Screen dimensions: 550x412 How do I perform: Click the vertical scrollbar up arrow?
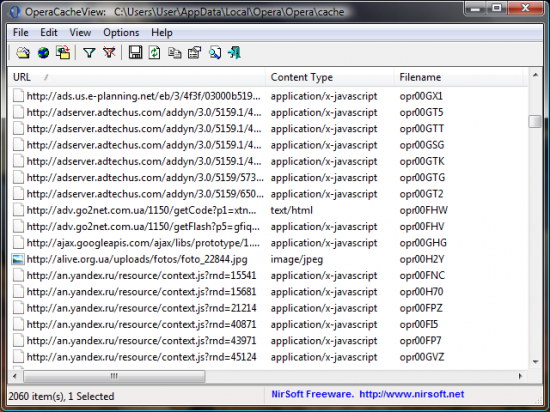[535, 75]
